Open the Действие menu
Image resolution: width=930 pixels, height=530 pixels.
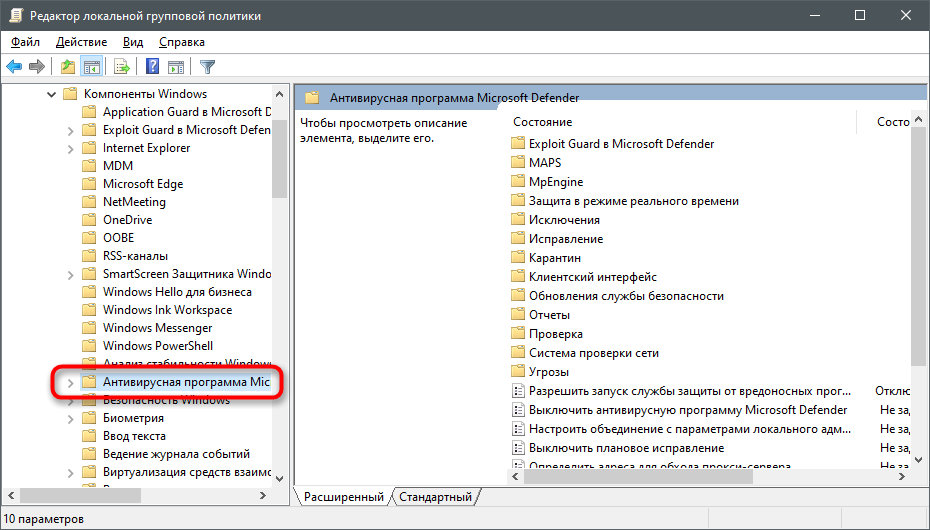pyautogui.click(x=81, y=42)
